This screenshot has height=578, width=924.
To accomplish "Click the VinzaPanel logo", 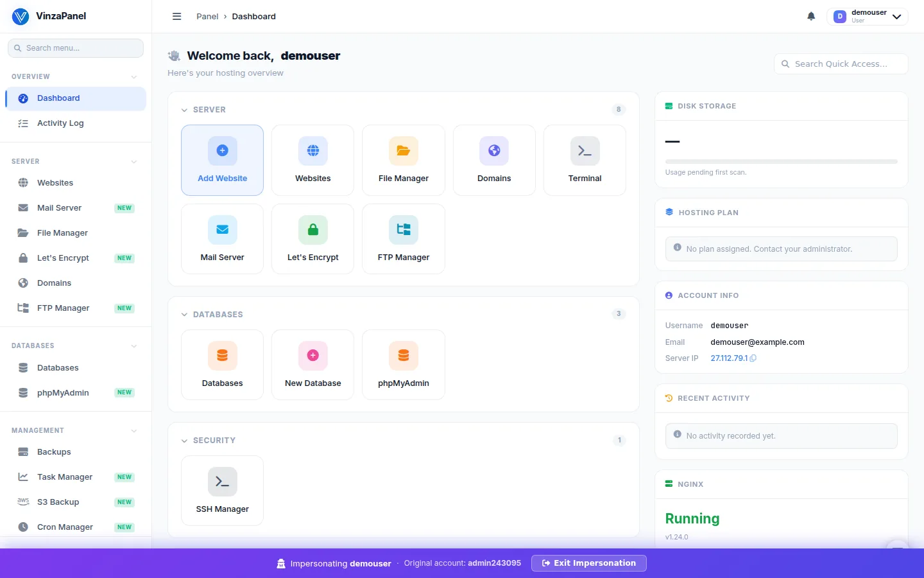I will pos(21,16).
